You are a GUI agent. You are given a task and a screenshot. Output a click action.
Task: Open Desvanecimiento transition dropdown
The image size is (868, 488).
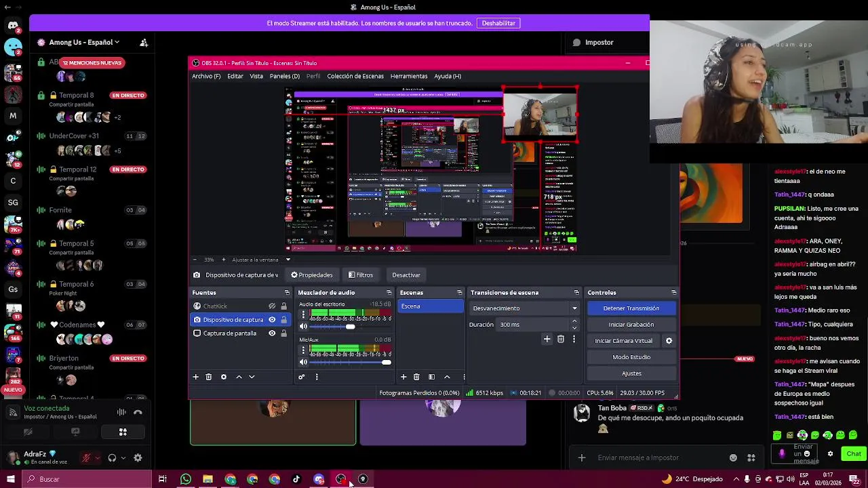pos(525,308)
